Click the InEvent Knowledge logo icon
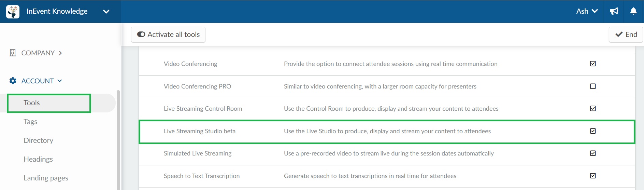 13,12
